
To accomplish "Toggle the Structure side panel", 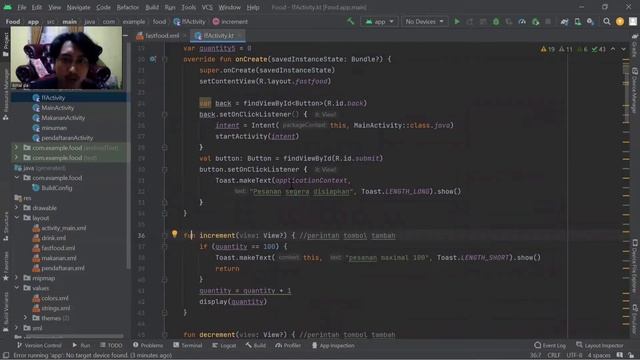I will [5, 226].
